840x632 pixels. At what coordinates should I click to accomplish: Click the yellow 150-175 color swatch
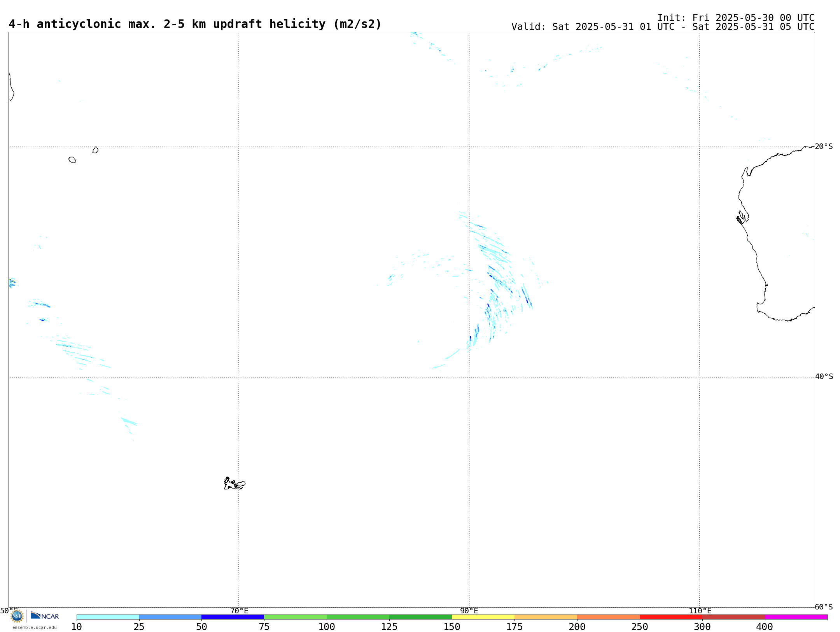[483, 617]
